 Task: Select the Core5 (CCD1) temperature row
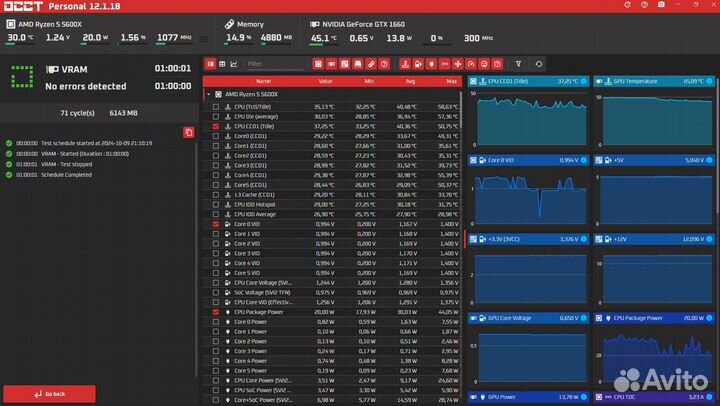331,185
